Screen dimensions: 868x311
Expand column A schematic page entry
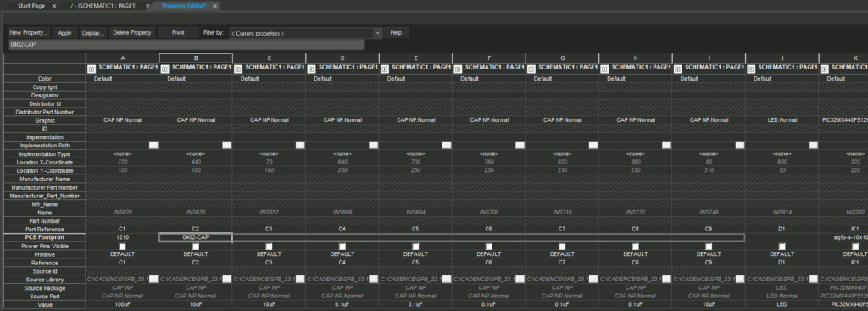(x=92, y=69)
